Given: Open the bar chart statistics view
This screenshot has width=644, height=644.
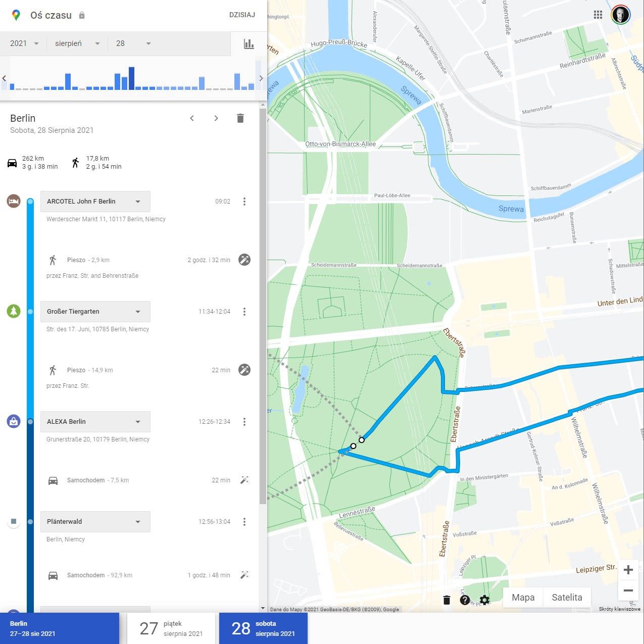Looking at the screenshot, I should click(249, 44).
